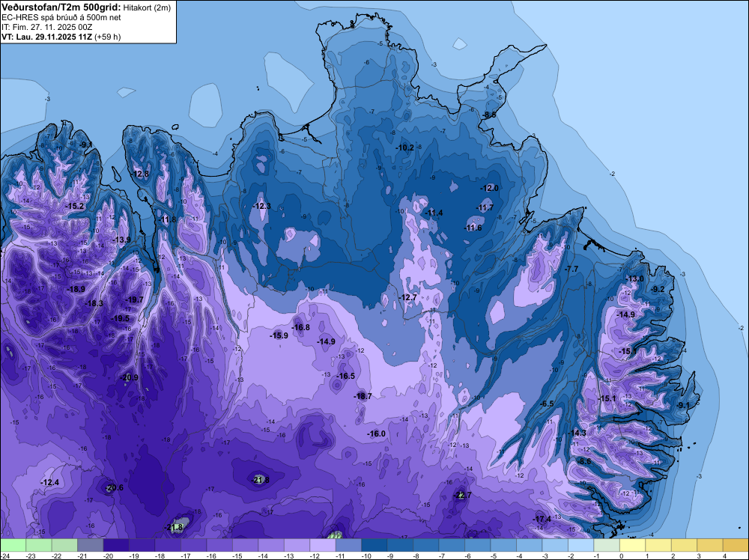The image size is (749, 560).
Task: Select the -13.0 temperature reading
Action: tap(634, 279)
